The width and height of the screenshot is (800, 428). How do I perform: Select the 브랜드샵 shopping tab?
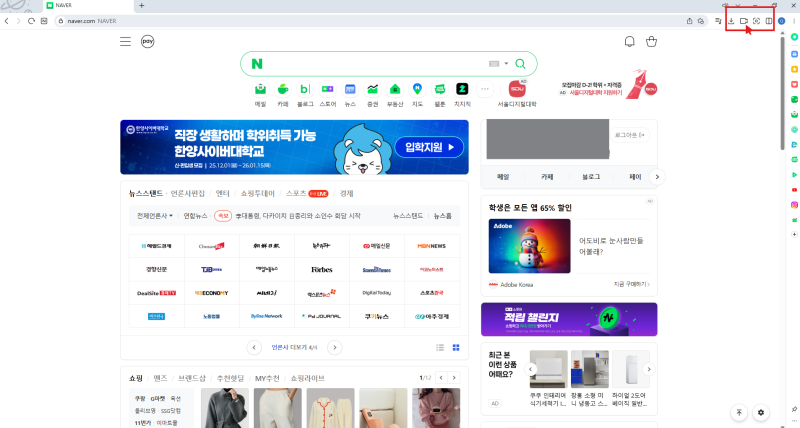tap(192, 378)
